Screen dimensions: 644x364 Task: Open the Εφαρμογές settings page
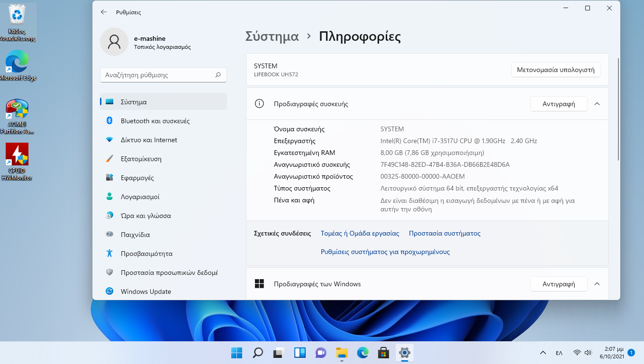[163, 178]
